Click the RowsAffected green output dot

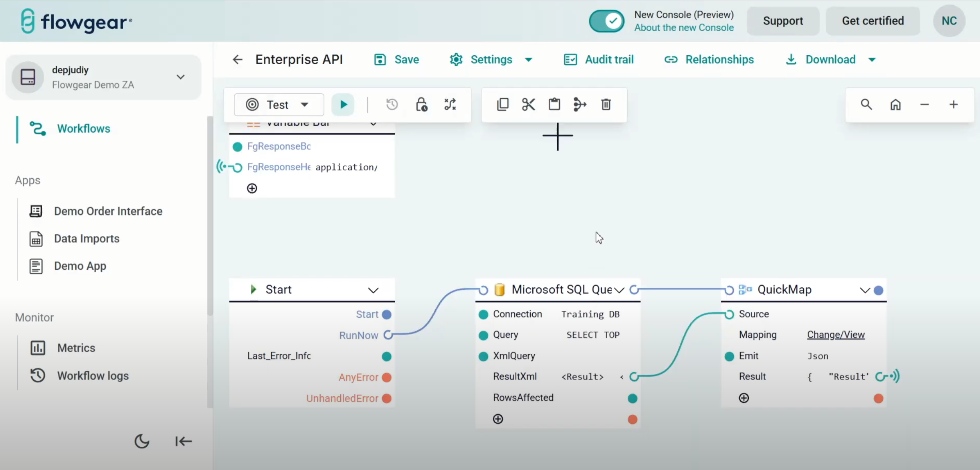click(632, 398)
